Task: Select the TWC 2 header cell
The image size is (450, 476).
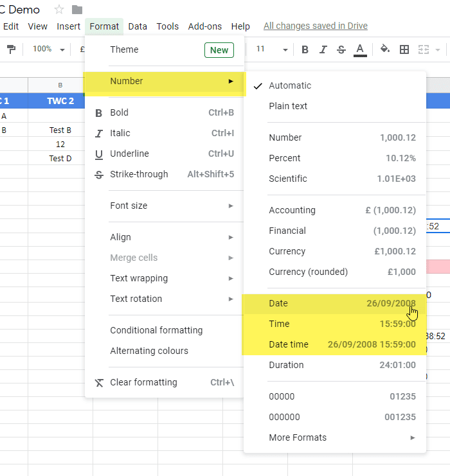Action: click(x=60, y=101)
